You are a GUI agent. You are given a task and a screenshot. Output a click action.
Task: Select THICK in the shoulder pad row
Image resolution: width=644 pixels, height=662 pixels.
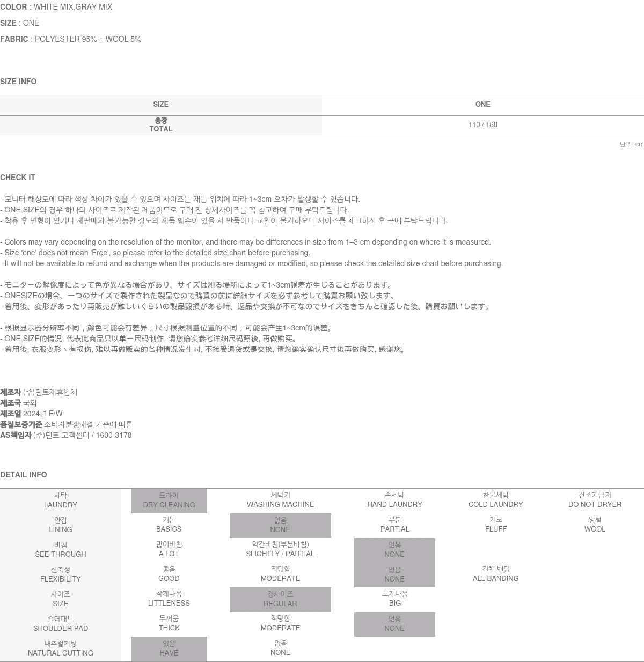169,623
